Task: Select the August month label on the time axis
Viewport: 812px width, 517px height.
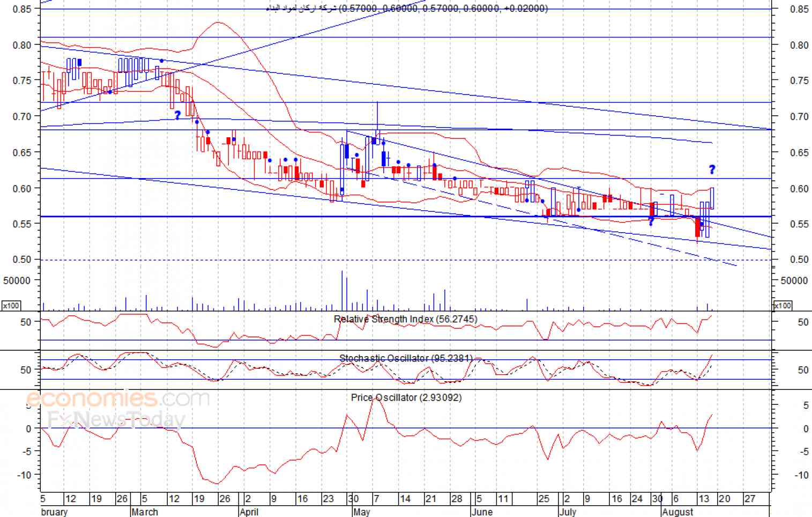Action: click(678, 512)
